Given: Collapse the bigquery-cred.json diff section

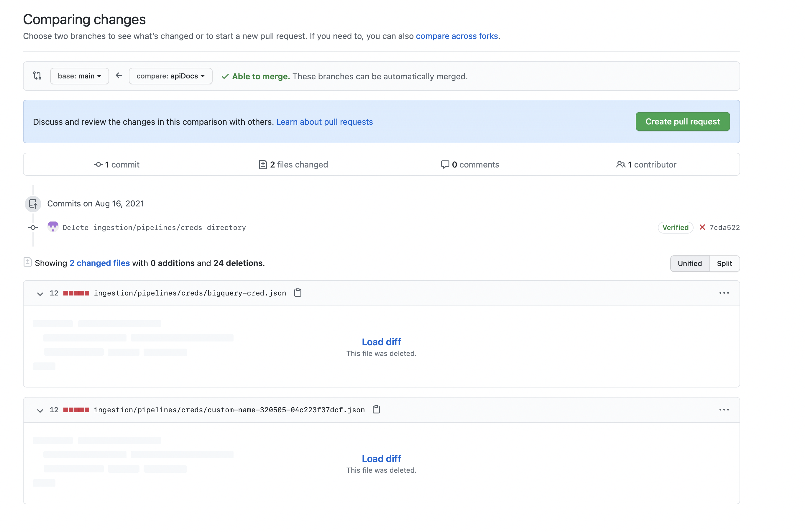Looking at the screenshot, I should click(40, 293).
